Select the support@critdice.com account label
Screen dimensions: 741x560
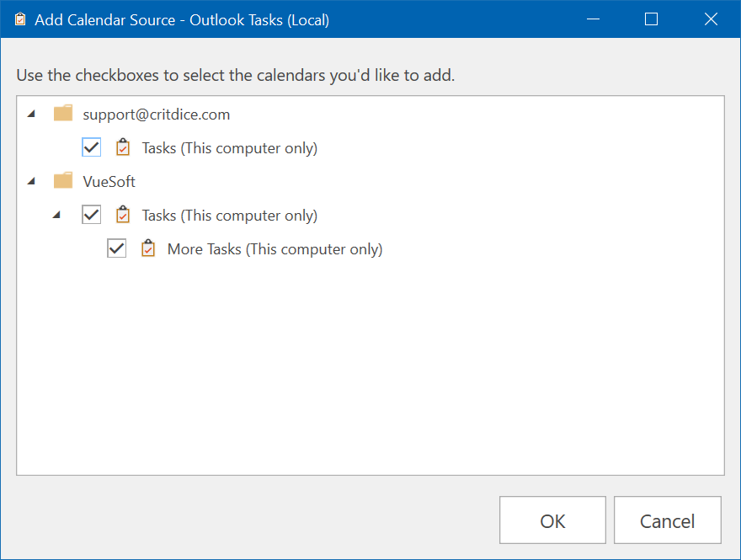(x=157, y=115)
